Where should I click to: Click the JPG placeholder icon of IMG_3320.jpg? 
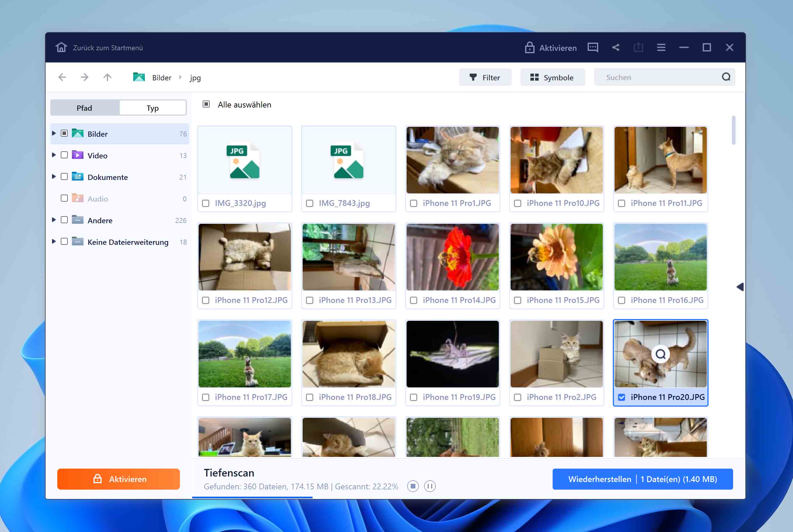(243, 161)
